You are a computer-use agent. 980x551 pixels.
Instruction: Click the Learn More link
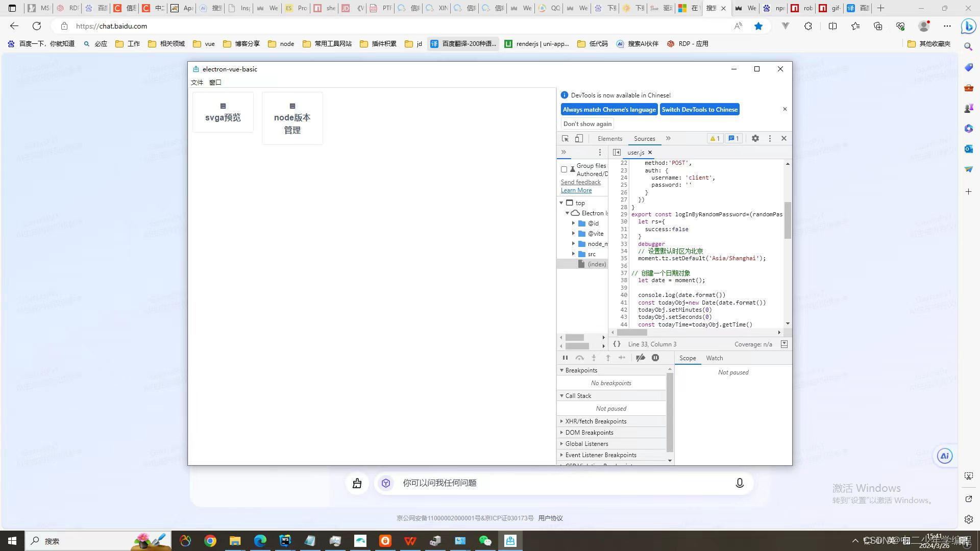(x=576, y=190)
